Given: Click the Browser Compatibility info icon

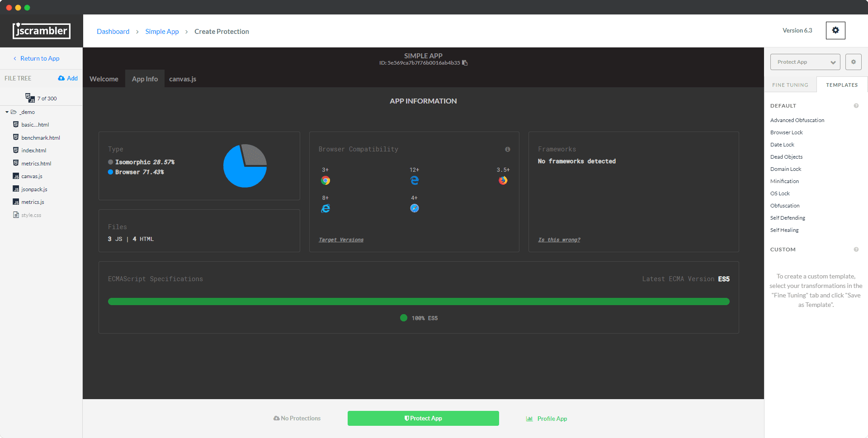Looking at the screenshot, I should click(508, 149).
